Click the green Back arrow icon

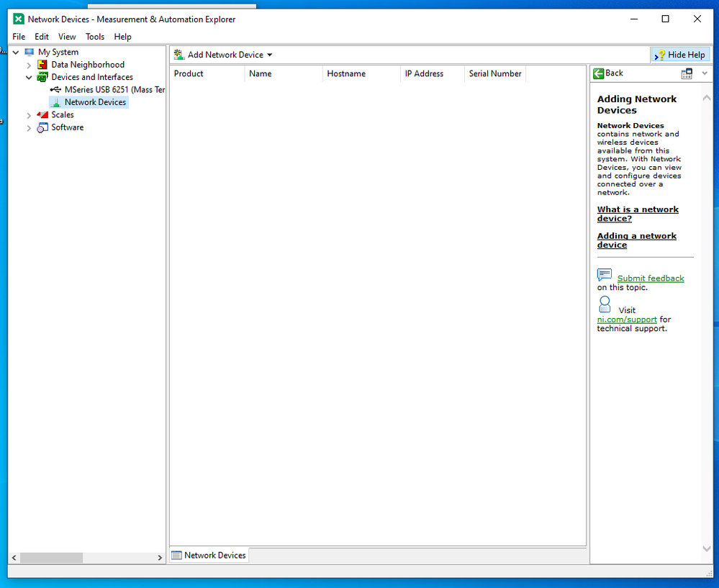pyautogui.click(x=598, y=73)
